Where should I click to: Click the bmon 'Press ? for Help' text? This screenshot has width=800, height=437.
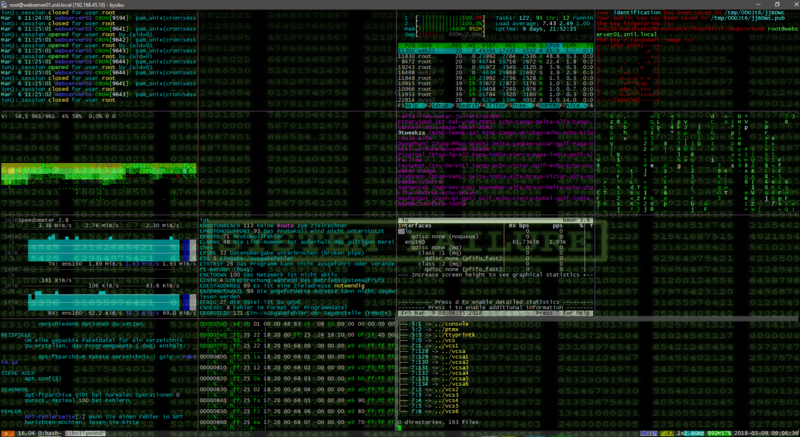pyautogui.click(x=570, y=313)
